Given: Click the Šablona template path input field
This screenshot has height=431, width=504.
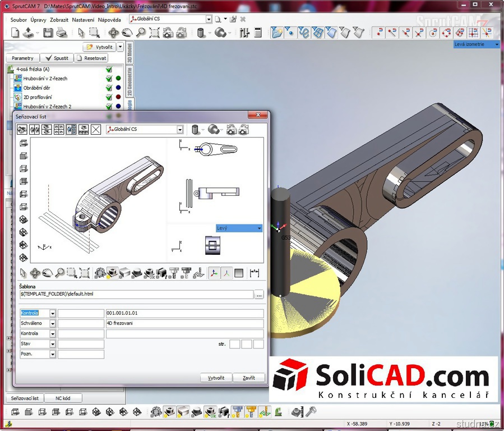Looking at the screenshot, I should click(136, 295).
